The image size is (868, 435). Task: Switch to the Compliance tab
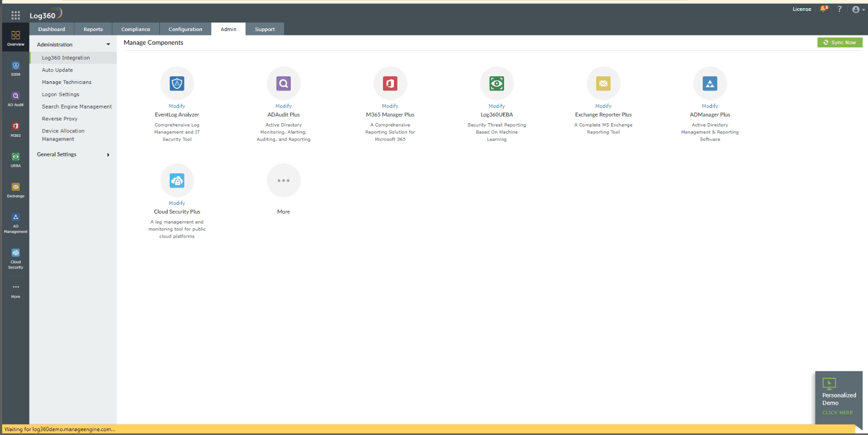point(136,29)
